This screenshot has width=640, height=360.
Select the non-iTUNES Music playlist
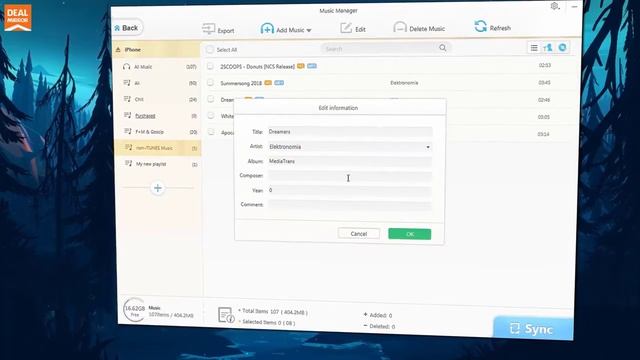[158, 148]
